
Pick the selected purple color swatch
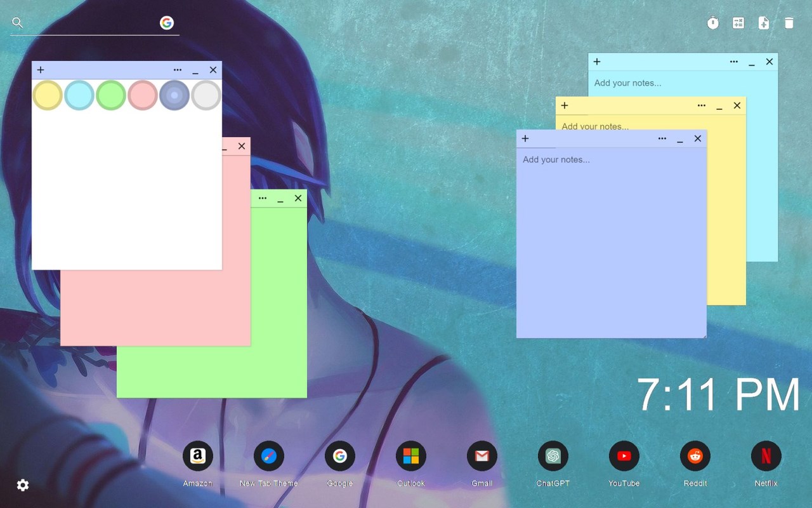click(174, 95)
